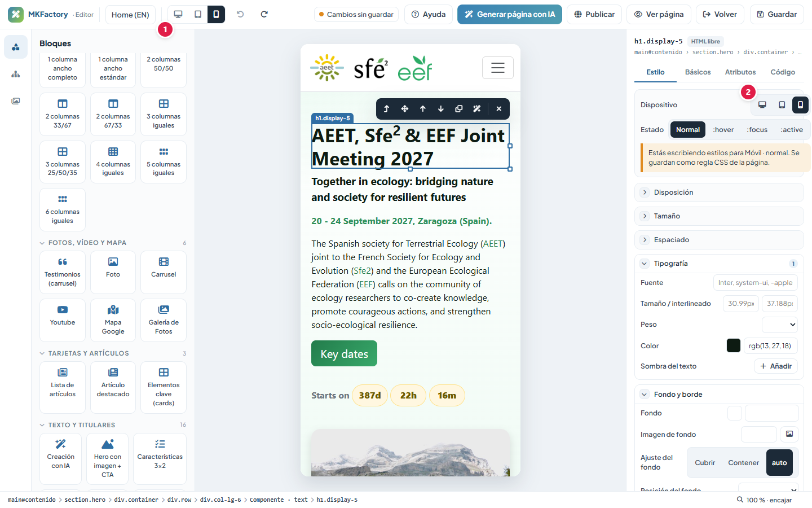
Task: Click the redo arrow in top toolbar
Action: pyautogui.click(x=264, y=14)
